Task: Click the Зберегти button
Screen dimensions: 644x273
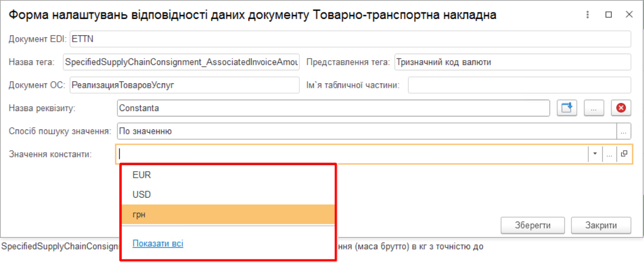Action: [533, 225]
